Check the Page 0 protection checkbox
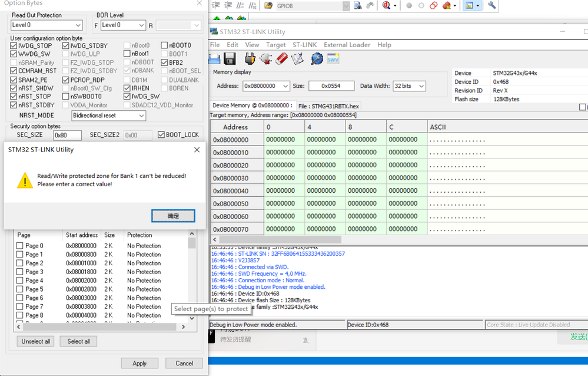The image size is (588, 376). (x=20, y=246)
